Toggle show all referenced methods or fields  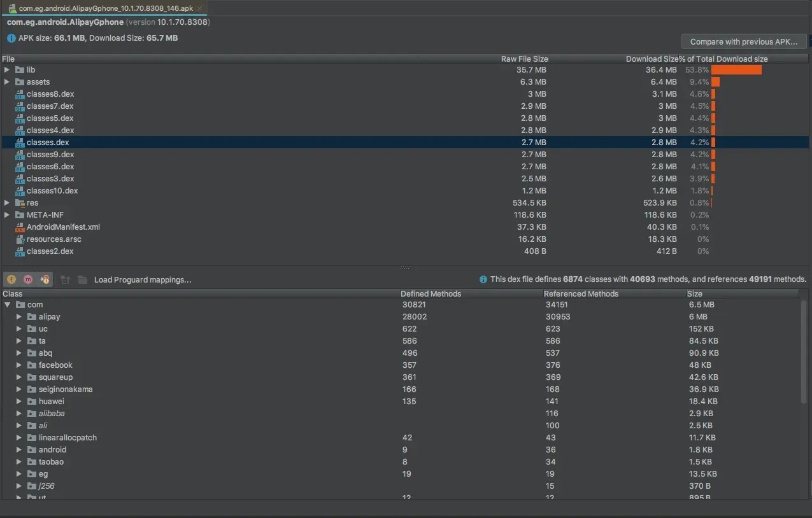click(44, 279)
